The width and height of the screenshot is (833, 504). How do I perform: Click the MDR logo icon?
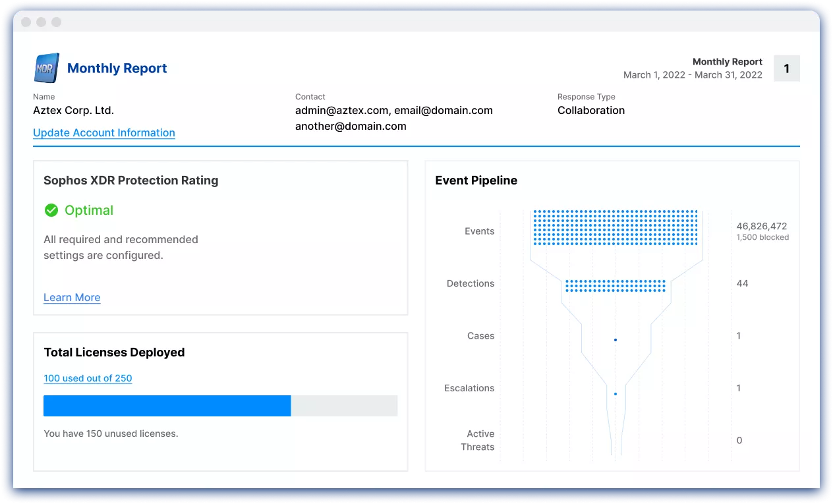coord(47,68)
